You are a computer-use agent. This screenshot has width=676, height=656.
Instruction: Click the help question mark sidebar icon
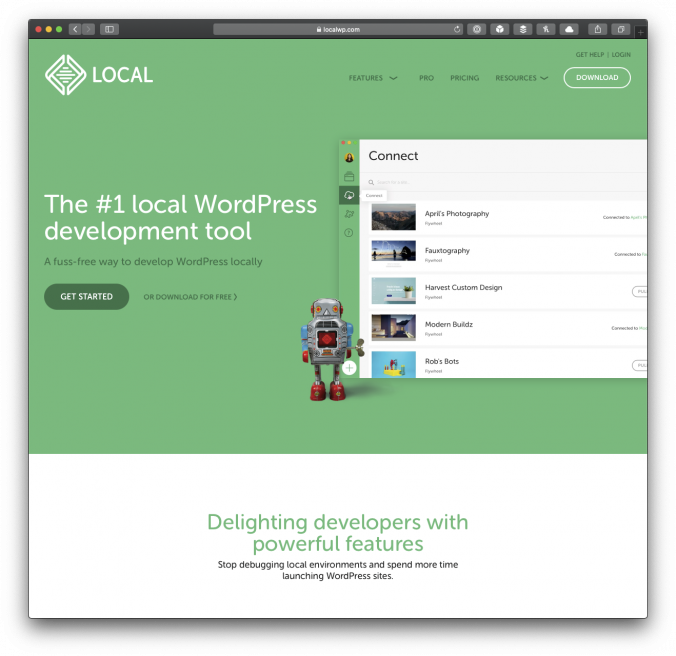(x=349, y=232)
